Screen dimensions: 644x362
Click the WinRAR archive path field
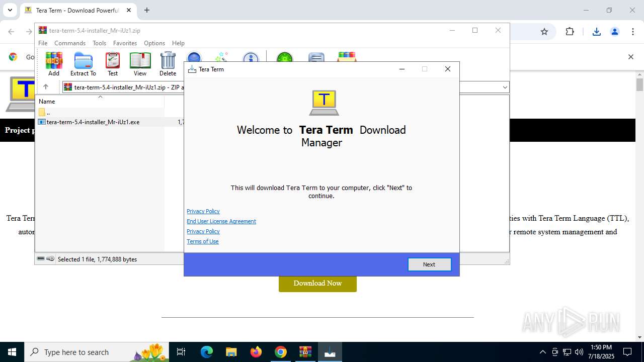pos(286,87)
